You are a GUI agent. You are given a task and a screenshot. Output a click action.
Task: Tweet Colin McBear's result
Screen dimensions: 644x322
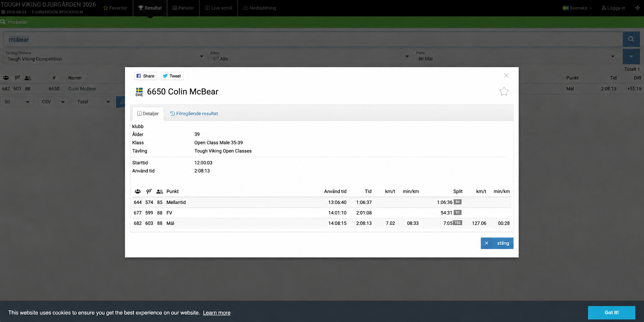172,76
